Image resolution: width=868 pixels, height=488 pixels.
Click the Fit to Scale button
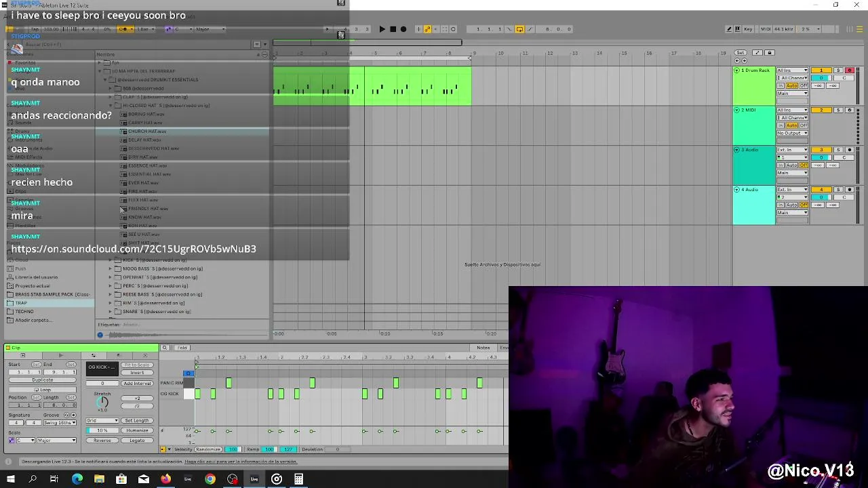137,365
